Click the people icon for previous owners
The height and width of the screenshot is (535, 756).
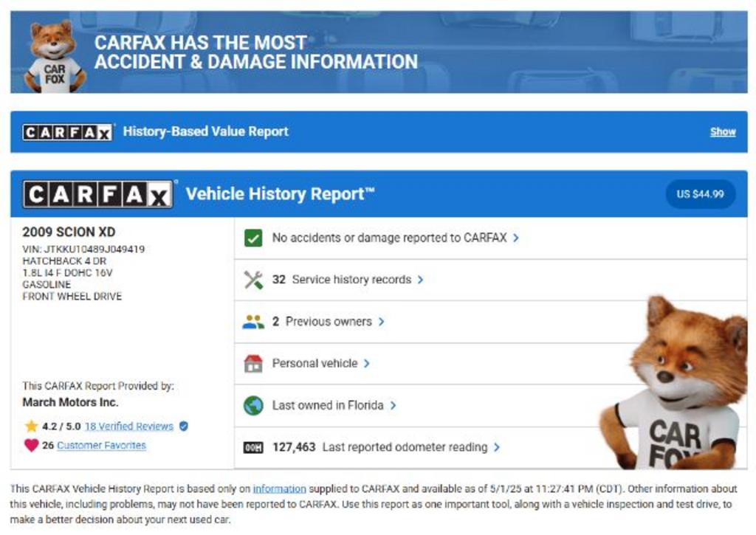tap(253, 322)
